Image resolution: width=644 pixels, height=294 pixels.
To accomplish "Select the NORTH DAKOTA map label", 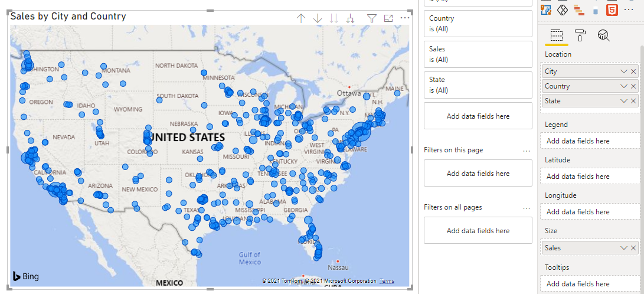I will 176,66.
